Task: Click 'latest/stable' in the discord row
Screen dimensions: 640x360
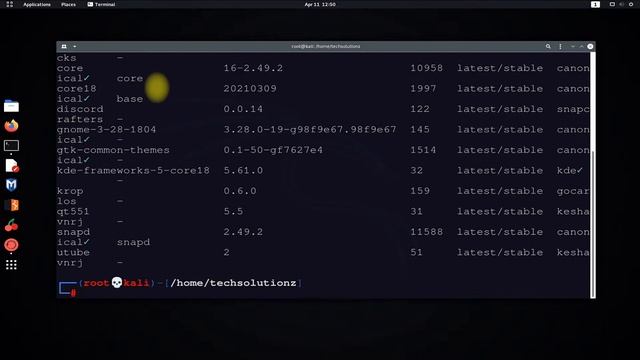Action: click(x=500, y=109)
